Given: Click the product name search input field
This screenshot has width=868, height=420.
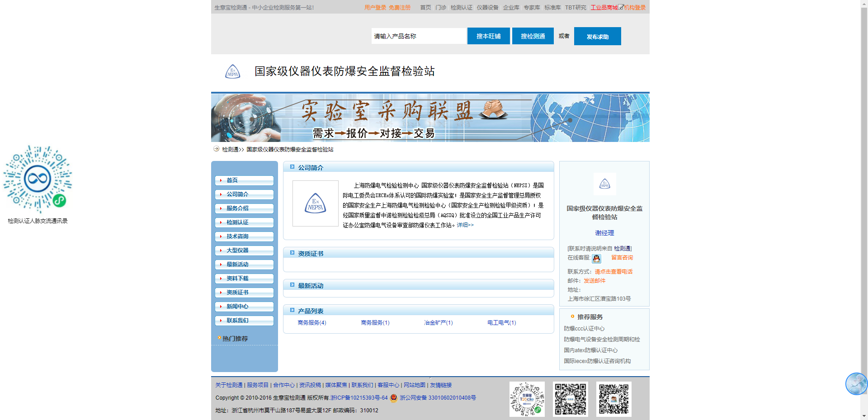Looking at the screenshot, I should (418, 36).
